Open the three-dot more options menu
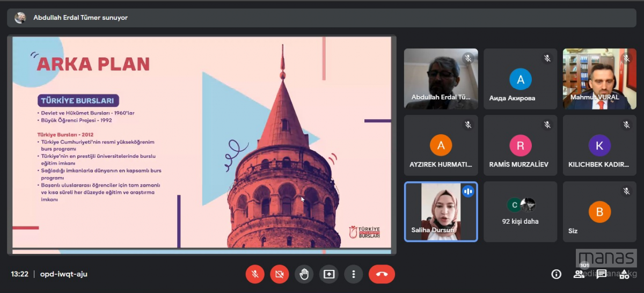The width and height of the screenshot is (644, 293). pyautogui.click(x=354, y=274)
